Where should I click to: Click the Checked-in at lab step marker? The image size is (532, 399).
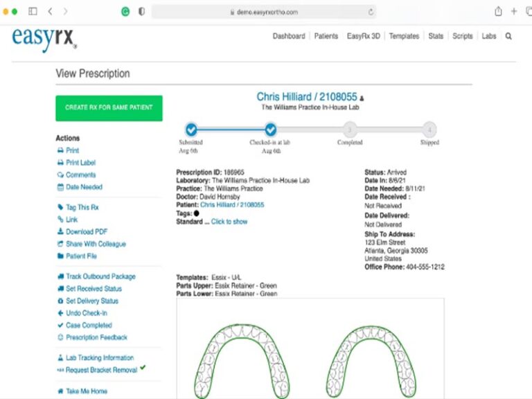pos(270,130)
